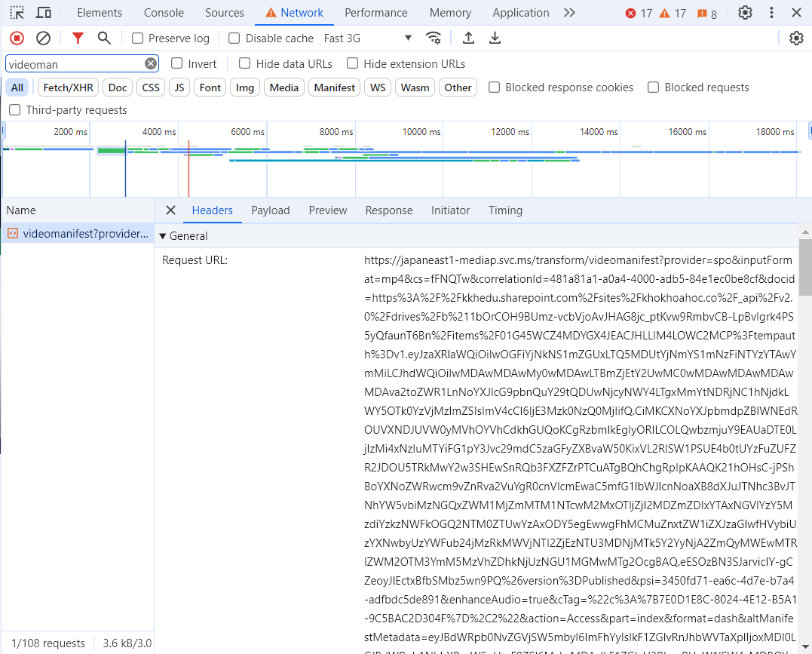Select the Network tab
The image size is (812, 654).
[x=294, y=12]
